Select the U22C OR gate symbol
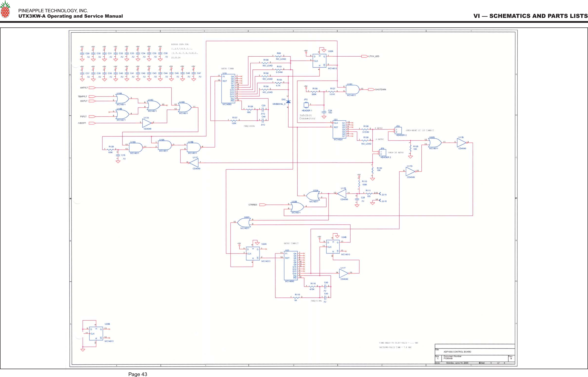This screenshot has width=588, height=377. pyautogui.click(x=245, y=223)
